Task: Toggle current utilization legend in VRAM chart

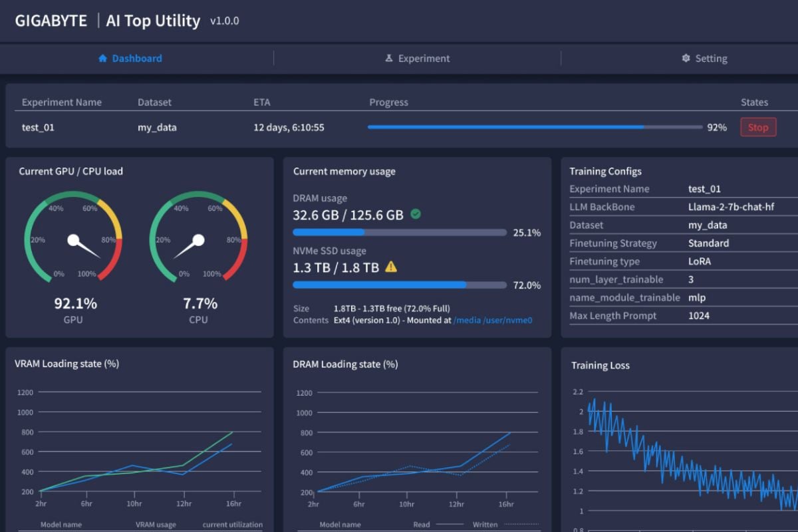Action: (232, 524)
